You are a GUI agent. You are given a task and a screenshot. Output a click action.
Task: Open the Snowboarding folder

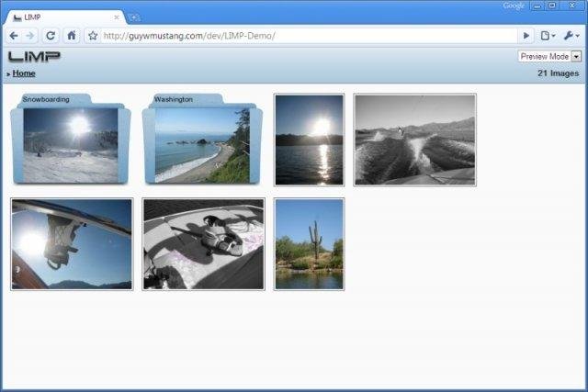tap(71, 139)
